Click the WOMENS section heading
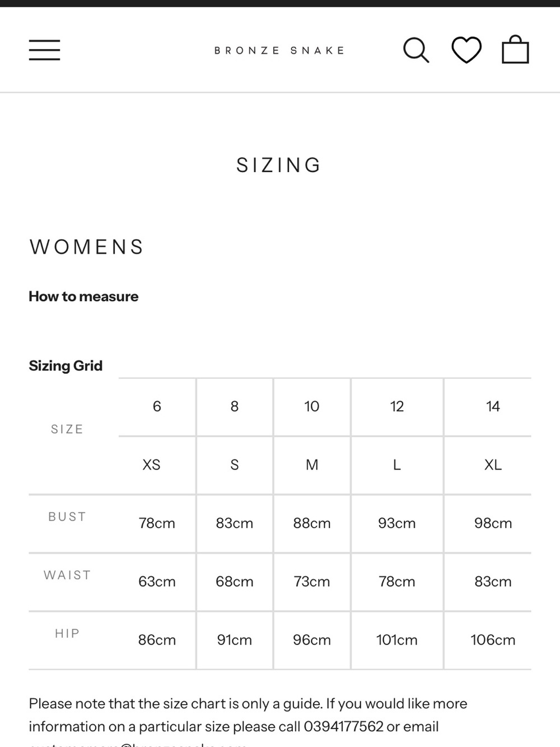Screen dimensions: 560x747 87,247
